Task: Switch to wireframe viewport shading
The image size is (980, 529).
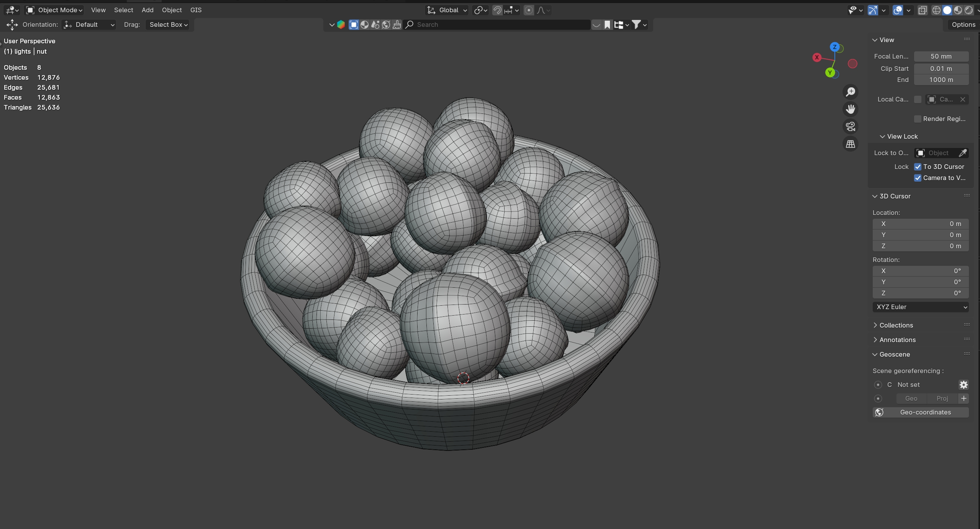Action: 936,10
